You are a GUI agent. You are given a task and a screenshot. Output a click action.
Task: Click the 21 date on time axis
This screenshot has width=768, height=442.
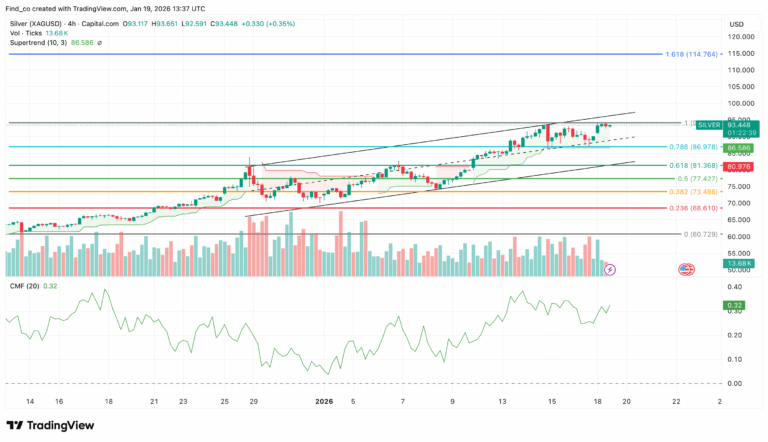(154, 401)
